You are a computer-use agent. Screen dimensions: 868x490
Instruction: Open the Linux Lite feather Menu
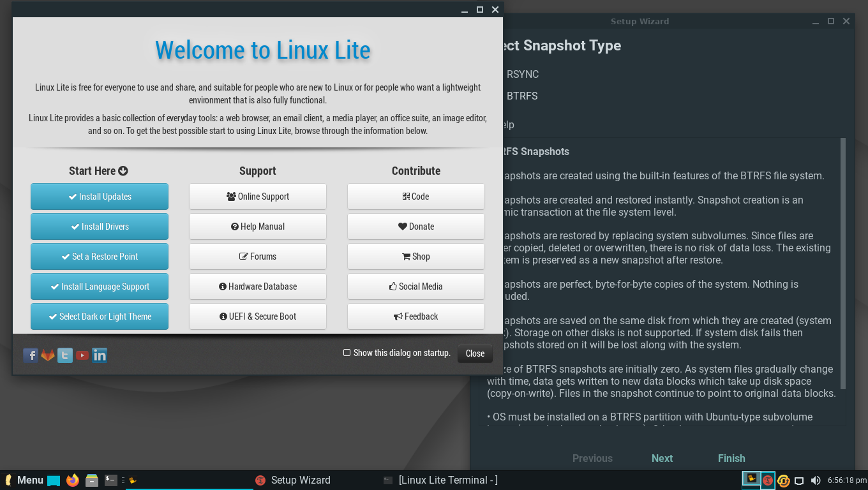point(24,480)
